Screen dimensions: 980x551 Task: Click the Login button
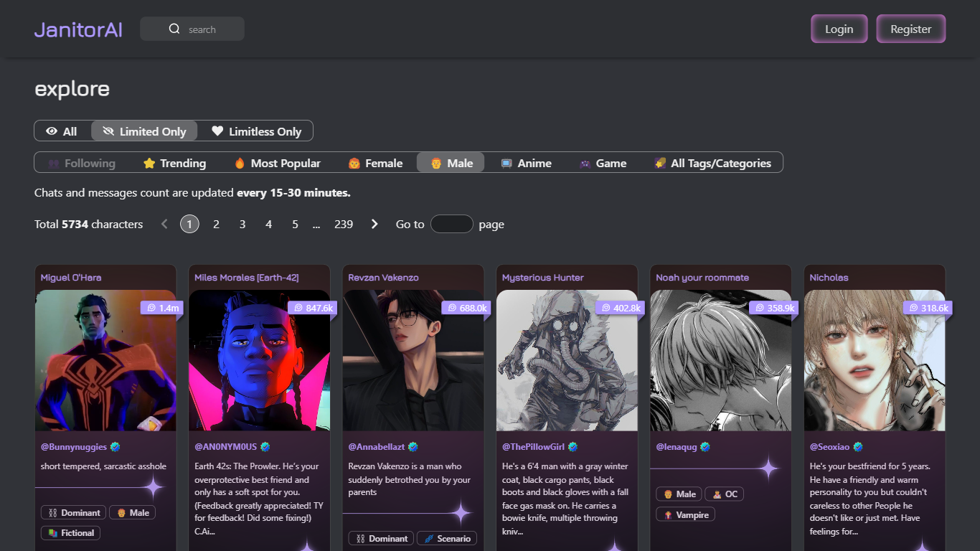[839, 29]
